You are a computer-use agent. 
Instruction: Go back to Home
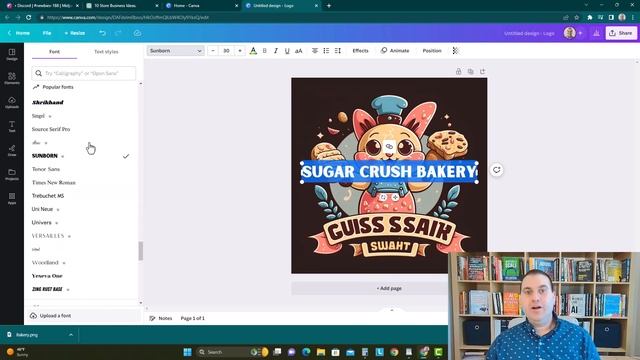19,33
